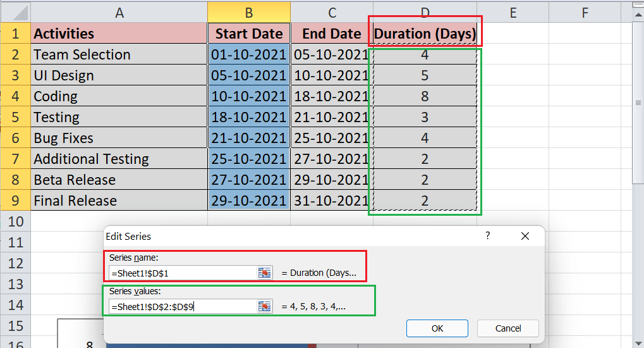
Task: Select row 1 header
Action: [16, 34]
